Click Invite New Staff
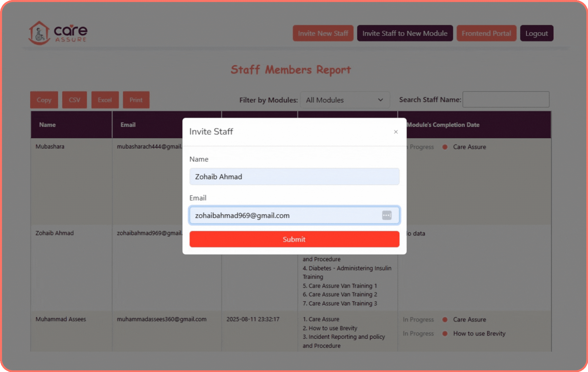The height and width of the screenshot is (372, 588). [x=323, y=33]
